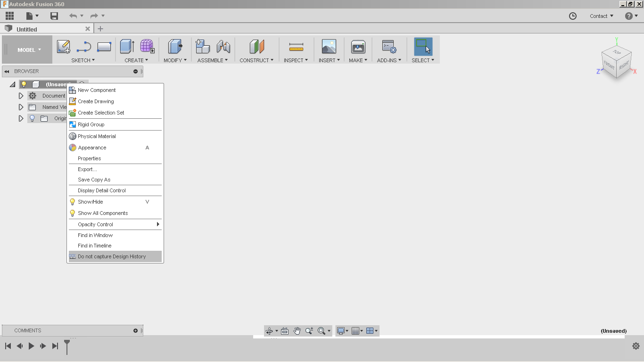Select the Create Sketch tool
Image resolution: width=644 pixels, height=362 pixels.
pyautogui.click(x=64, y=47)
